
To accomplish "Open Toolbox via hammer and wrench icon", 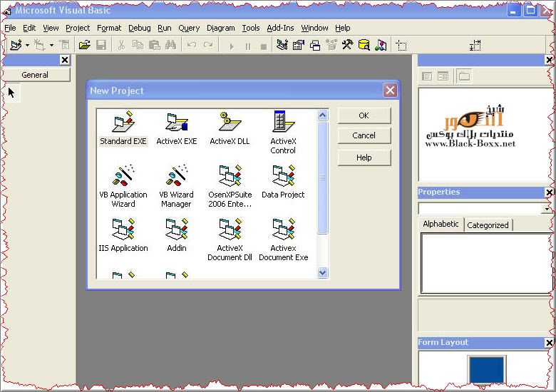I will point(348,45).
